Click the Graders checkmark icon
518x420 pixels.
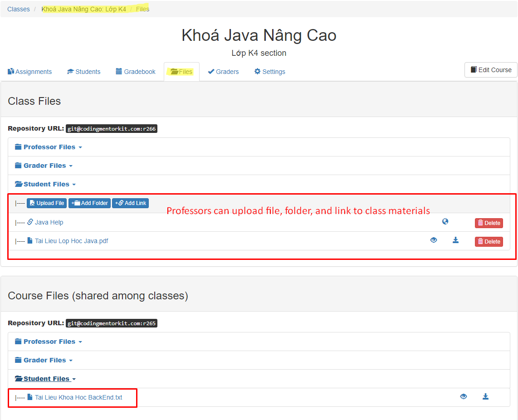click(211, 71)
